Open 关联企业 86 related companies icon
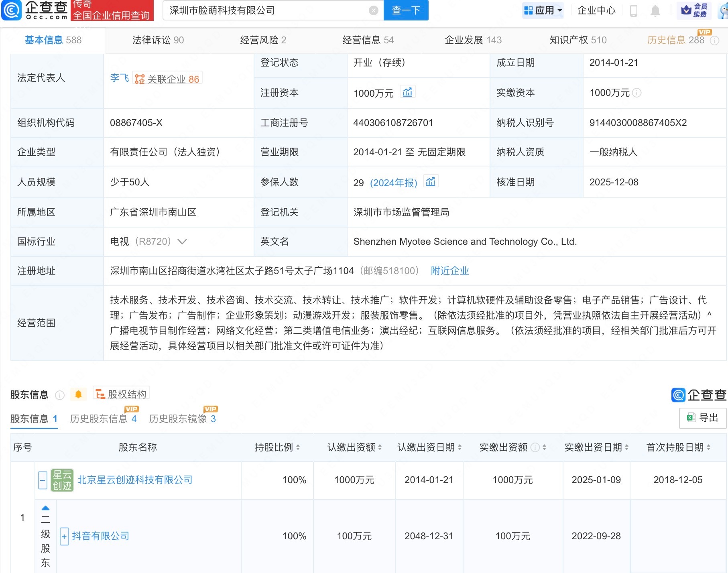This screenshot has width=728, height=573. click(x=168, y=78)
